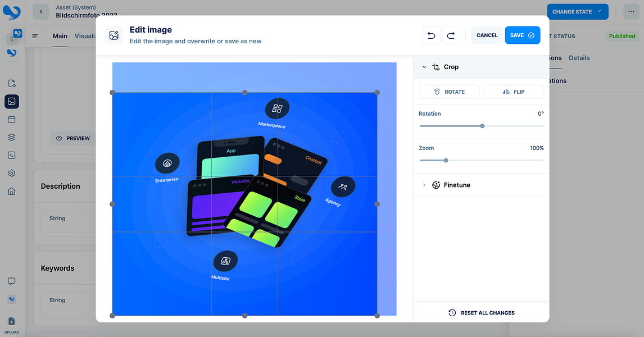The image size is (644, 337).
Task: Open the calendar icon in sidebar
Action: 11,120
